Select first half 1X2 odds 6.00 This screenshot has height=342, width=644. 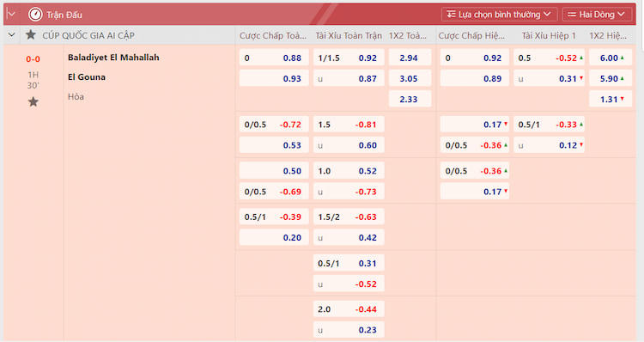pyautogui.click(x=611, y=58)
